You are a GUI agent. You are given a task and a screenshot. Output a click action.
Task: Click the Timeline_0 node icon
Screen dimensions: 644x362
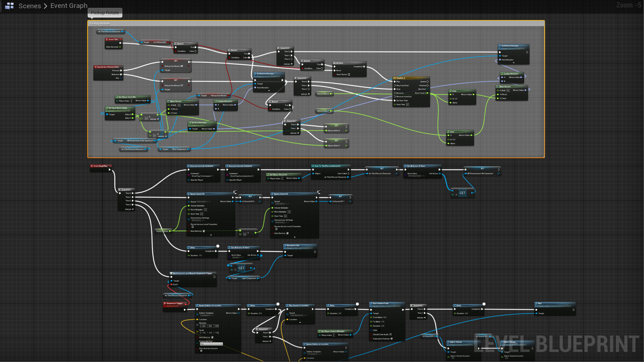point(395,78)
